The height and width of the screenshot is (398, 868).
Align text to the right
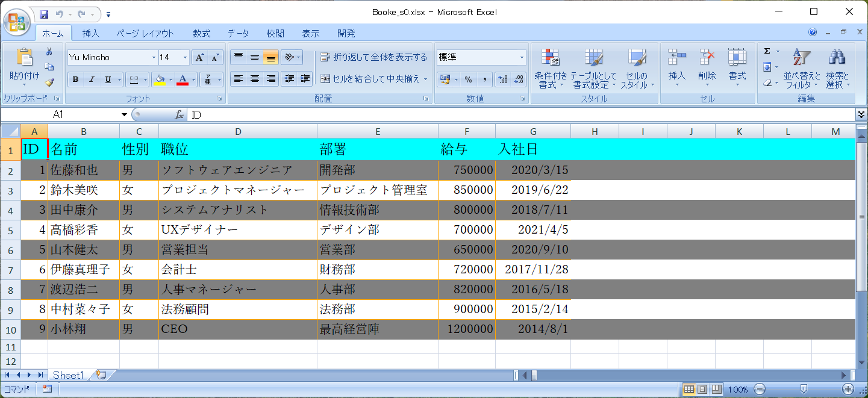coord(271,79)
